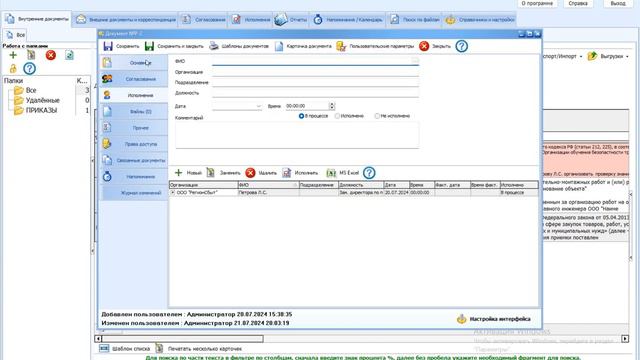The height and width of the screenshot is (360, 640).
Task: Click Заменить icon above executions grid
Action: pos(211,173)
